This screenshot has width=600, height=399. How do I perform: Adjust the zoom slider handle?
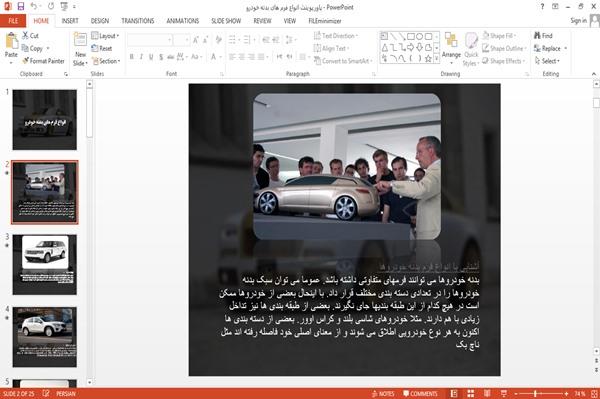(x=535, y=394)
